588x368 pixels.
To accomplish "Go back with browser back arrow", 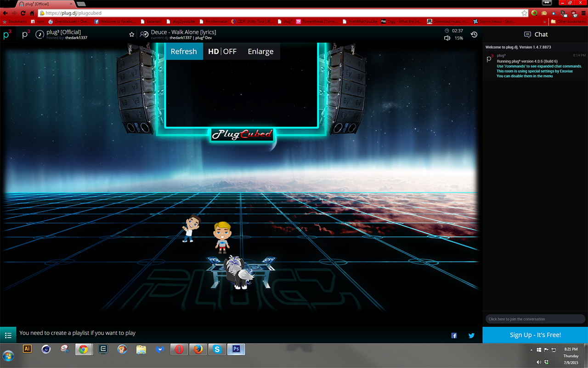I will point(6,13).
